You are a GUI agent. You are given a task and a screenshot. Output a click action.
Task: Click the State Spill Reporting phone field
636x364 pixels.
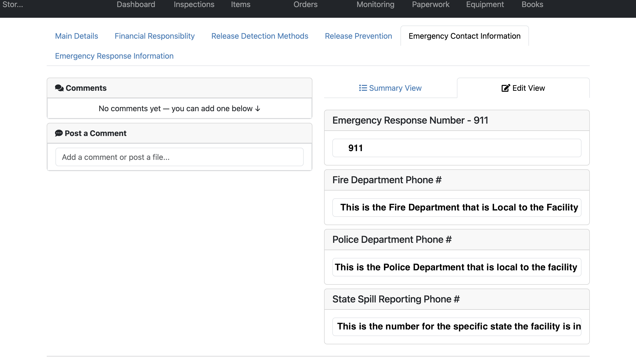coord(456,327)
